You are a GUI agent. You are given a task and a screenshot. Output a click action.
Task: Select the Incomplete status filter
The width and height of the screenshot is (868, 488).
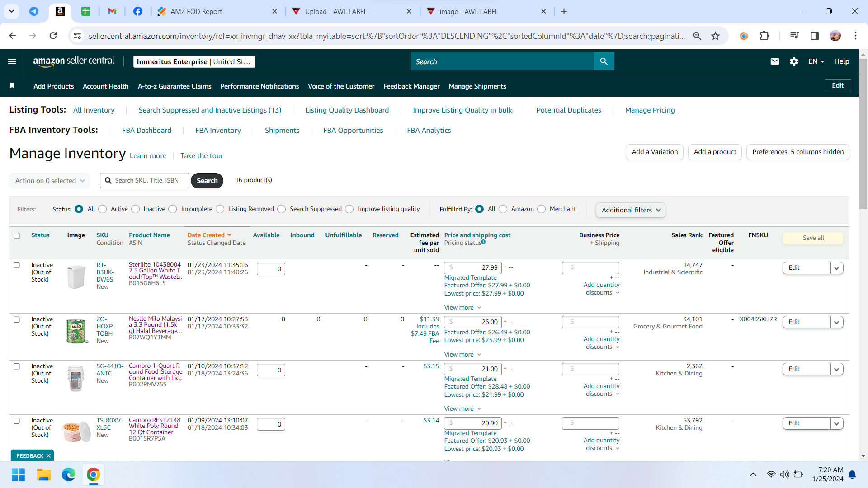pos(173,209)
